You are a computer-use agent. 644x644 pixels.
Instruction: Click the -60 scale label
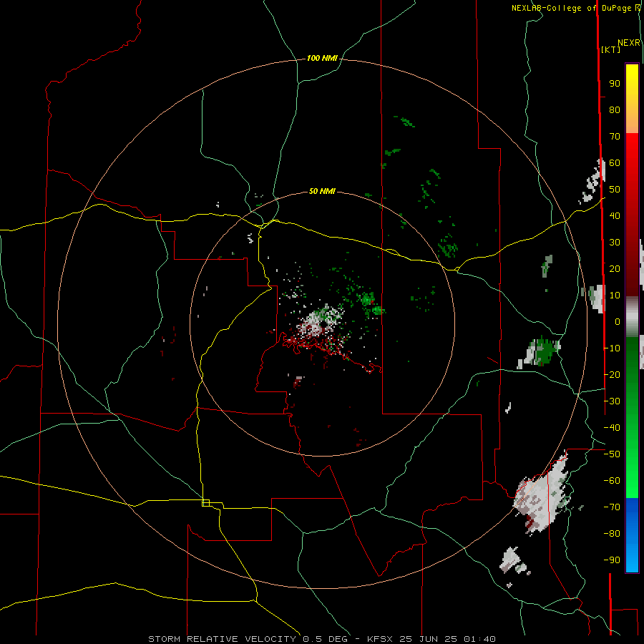click(x=612, y=481)
